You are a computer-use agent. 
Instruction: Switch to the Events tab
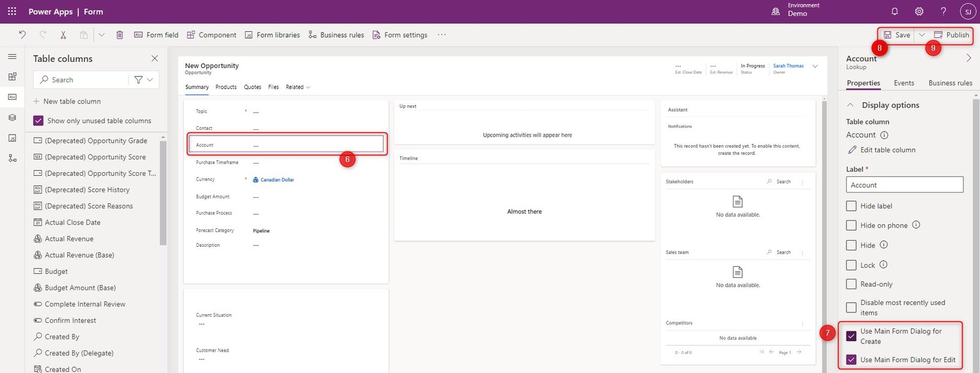(904, 83)
